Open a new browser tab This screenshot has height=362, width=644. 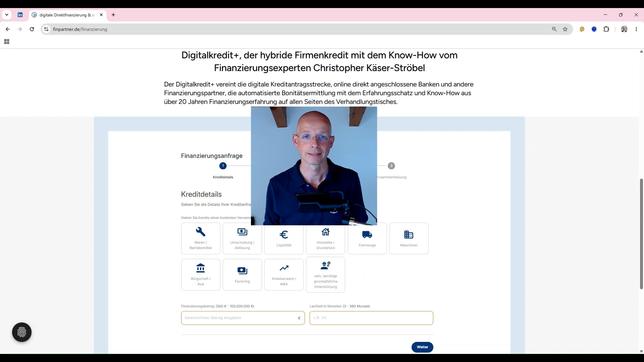pos(113,15)
